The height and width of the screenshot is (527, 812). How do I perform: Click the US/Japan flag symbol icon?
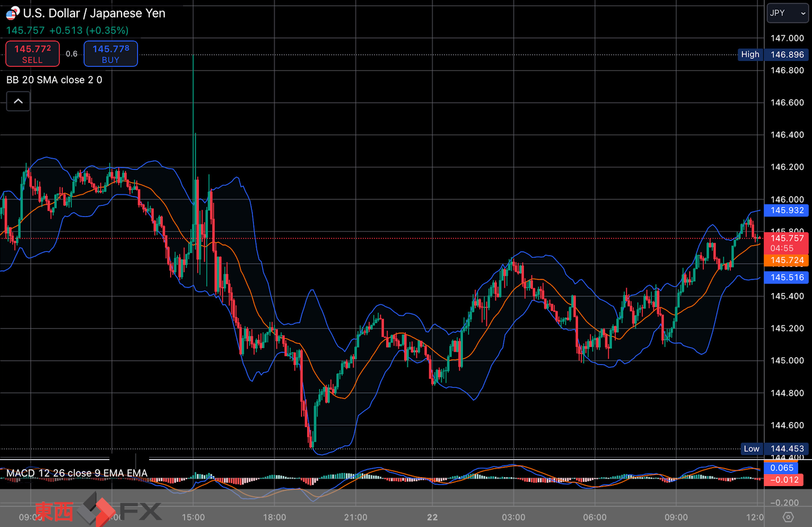pos(12,13)
